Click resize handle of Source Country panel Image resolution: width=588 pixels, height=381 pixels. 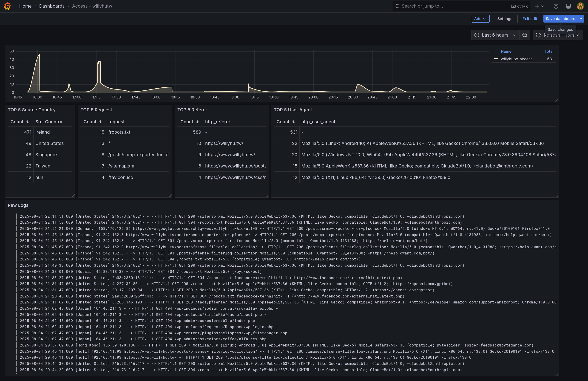(73, 196)
